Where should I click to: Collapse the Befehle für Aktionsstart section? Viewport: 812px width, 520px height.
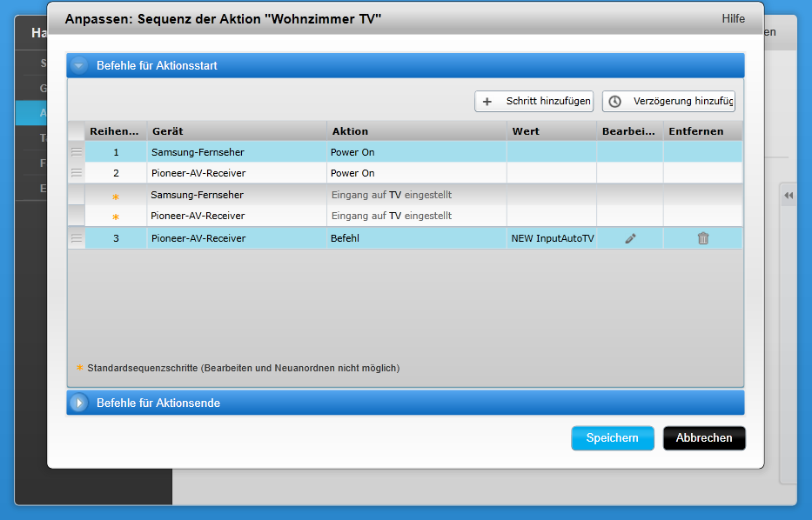tap(79, 65)
